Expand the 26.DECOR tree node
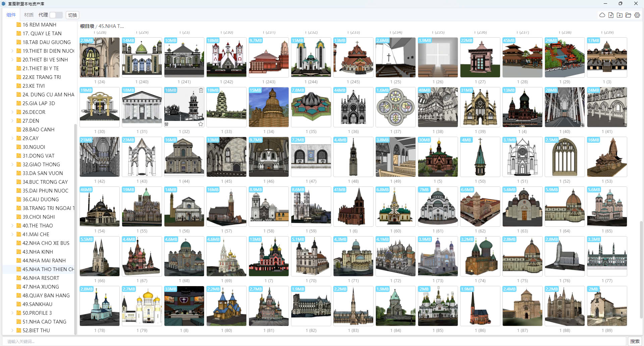644x346 pixels. point(12,112)
